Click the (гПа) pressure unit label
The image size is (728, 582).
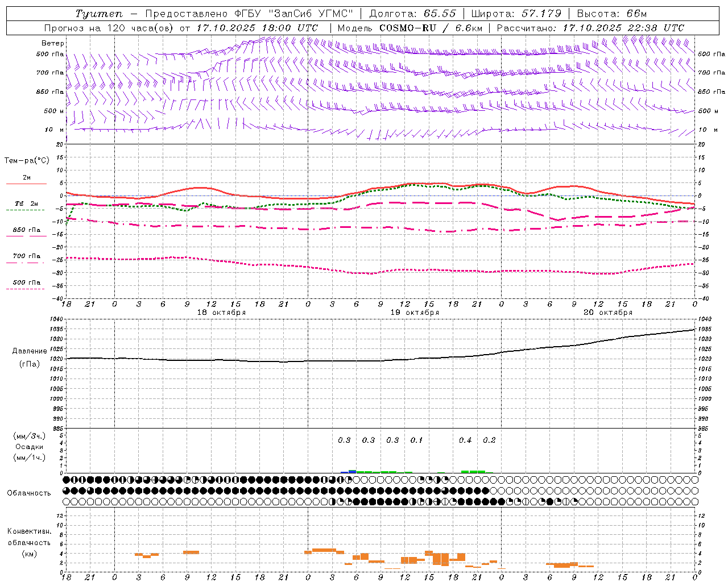click(30, 364)
